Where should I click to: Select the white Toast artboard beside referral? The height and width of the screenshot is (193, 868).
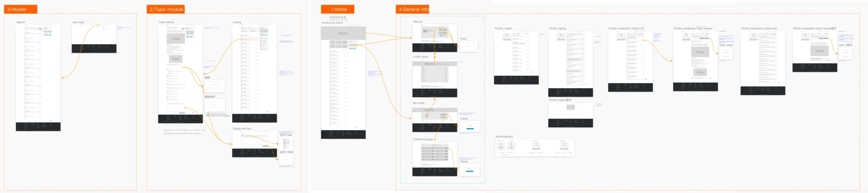469,46
